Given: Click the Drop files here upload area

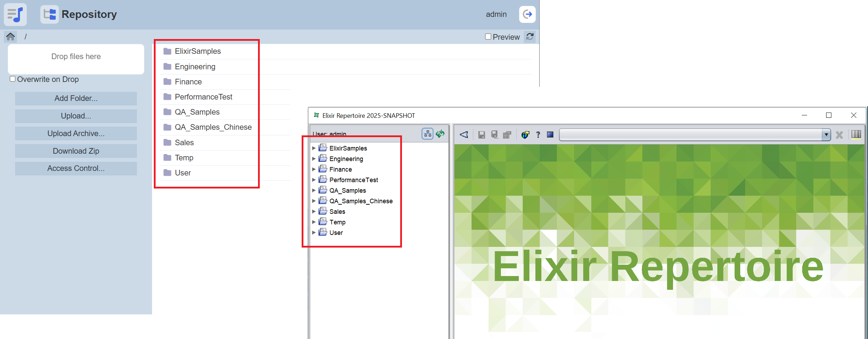Looking at the screenshot, I should coord(76,59).
